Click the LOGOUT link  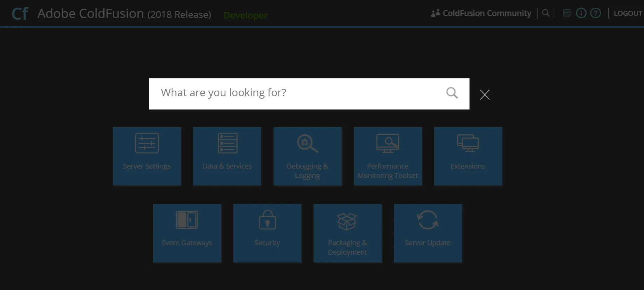(628, 13)
